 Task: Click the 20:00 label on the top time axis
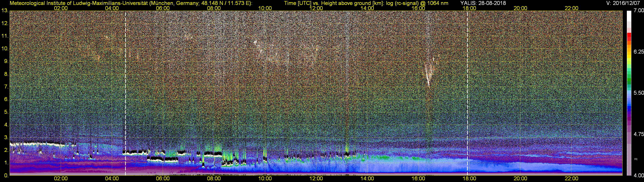pos(520,8)
